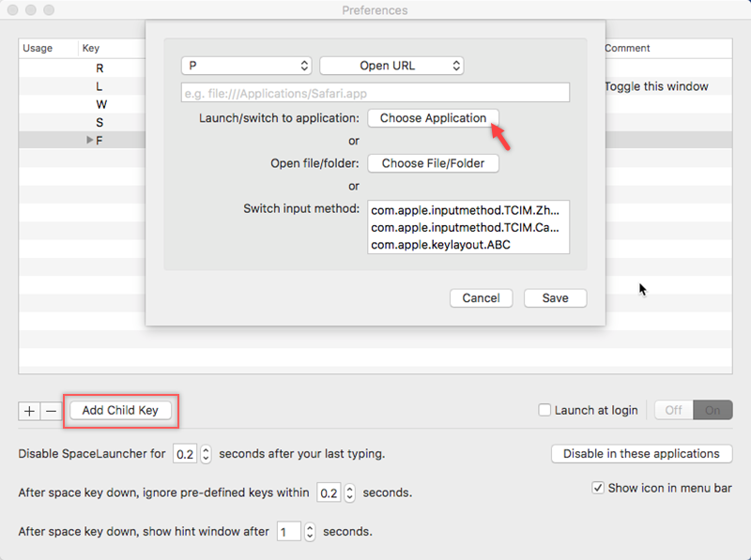Open the P key selection dropdown
The image size is (751, 560).
(246, 66)
